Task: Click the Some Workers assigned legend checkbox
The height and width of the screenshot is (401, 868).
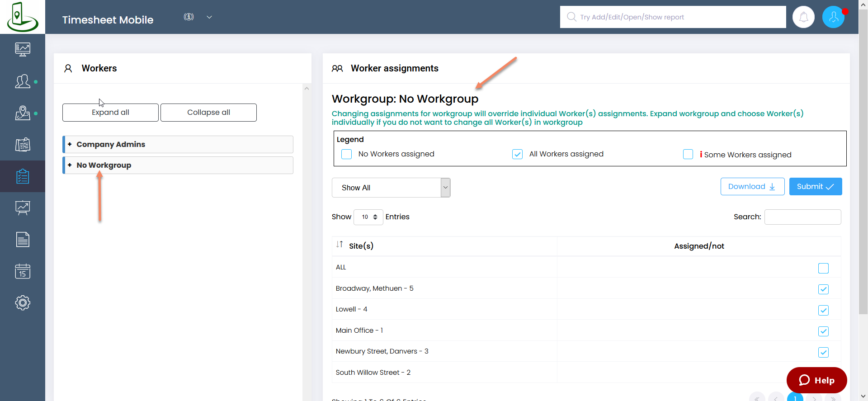Action: click(688, 154)
